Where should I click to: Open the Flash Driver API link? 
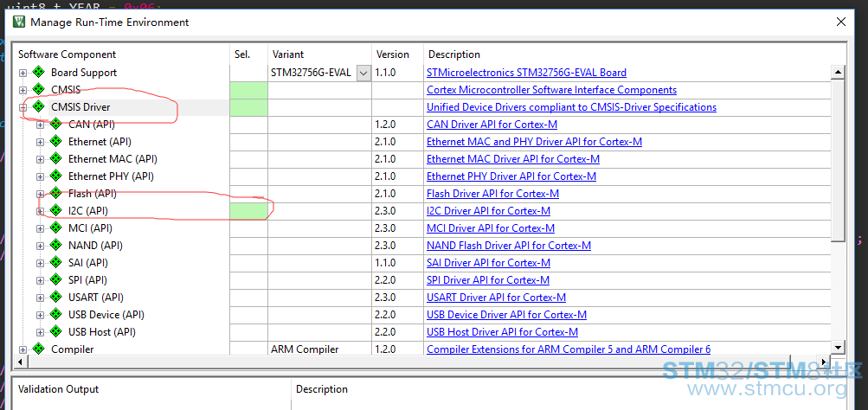pyautogui.click(x=492, y=194)
